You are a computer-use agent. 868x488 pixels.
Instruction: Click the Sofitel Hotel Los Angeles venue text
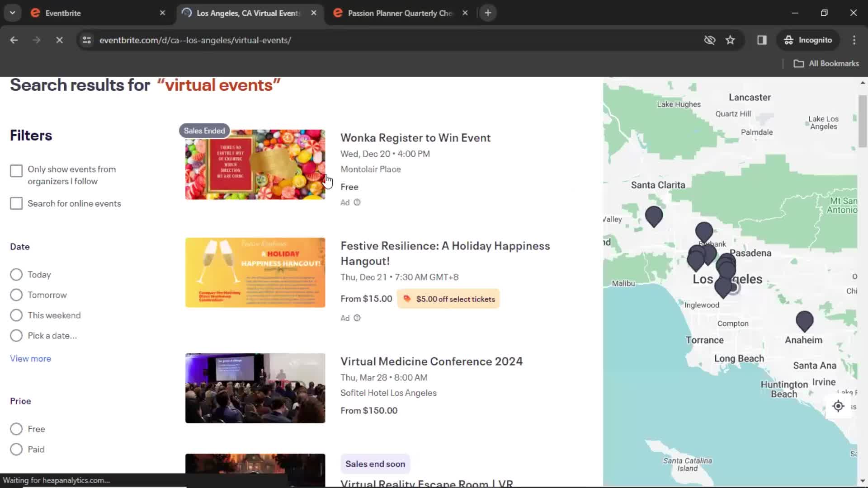tap(388, 393)
